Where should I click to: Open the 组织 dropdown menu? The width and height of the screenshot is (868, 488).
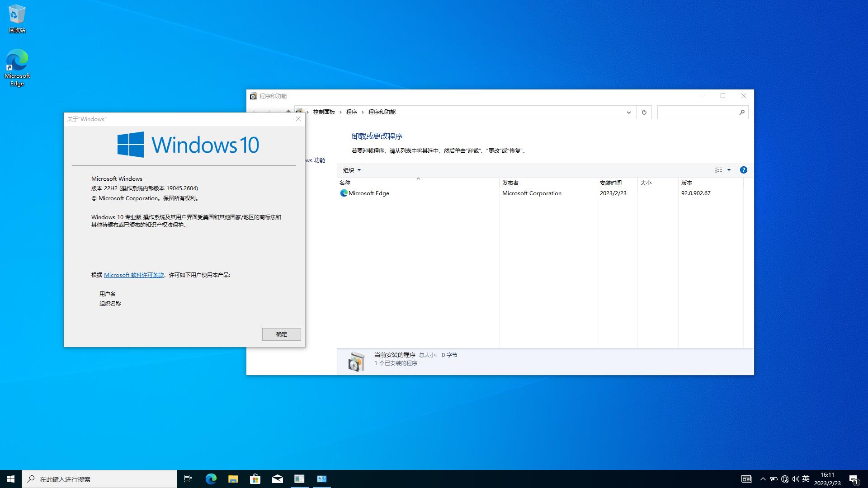click(x=352, y=170)
